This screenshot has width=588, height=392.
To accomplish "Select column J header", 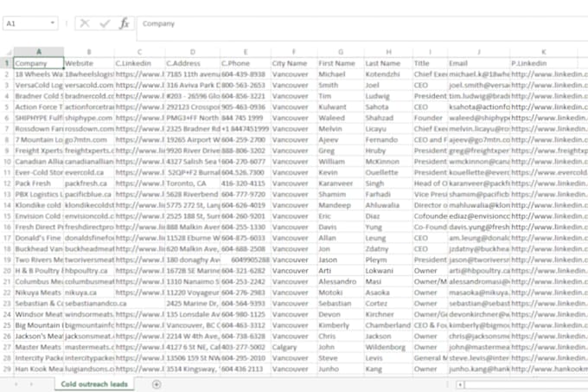I will (479, 52).
